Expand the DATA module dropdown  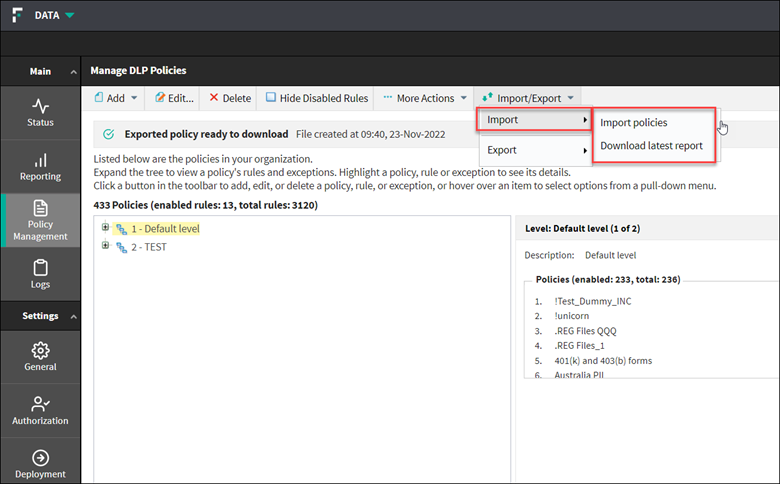point(69,15)
